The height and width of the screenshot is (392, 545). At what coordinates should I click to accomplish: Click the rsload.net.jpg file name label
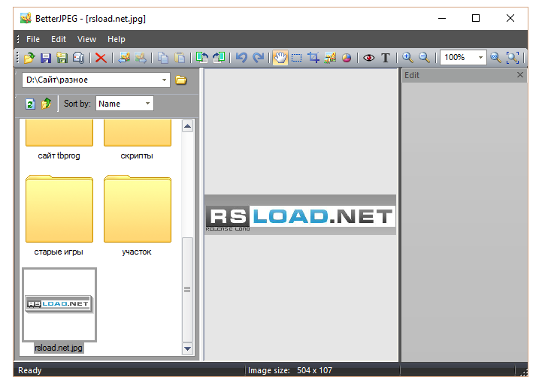point(59,348)
